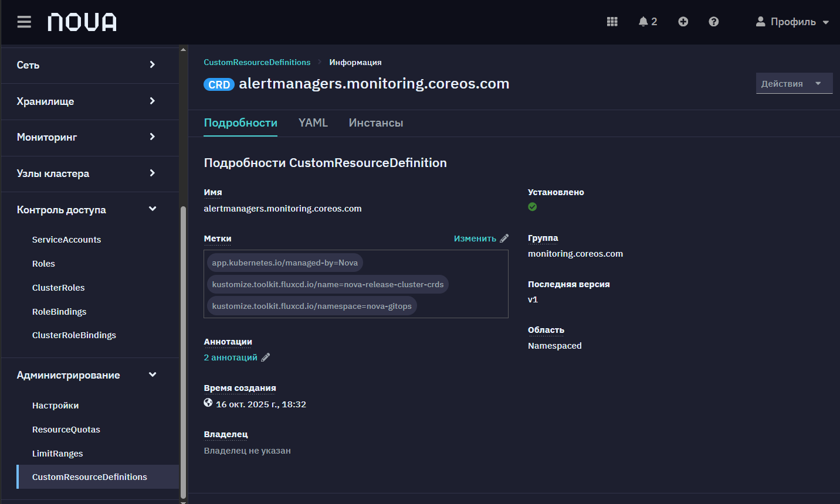Open ResourceQuotas in the sidebar
This screenshot has height=504, width=840.
66,430
